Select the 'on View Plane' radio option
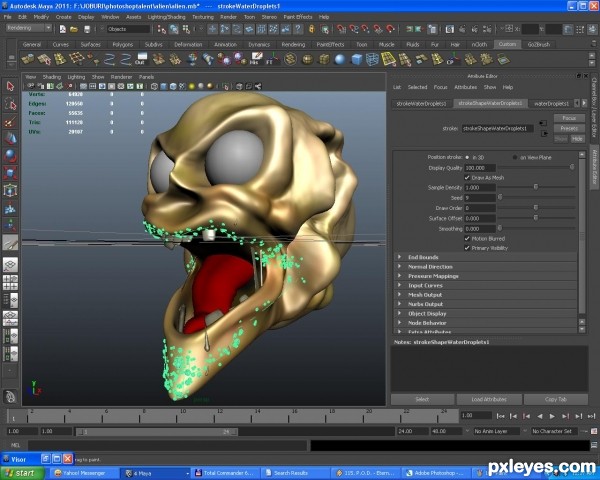Screen dimensions: 600x480 [515, 157]
